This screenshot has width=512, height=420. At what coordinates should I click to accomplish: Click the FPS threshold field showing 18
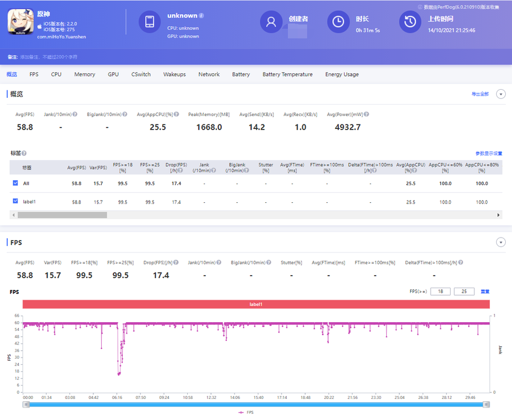click(440, 292)
